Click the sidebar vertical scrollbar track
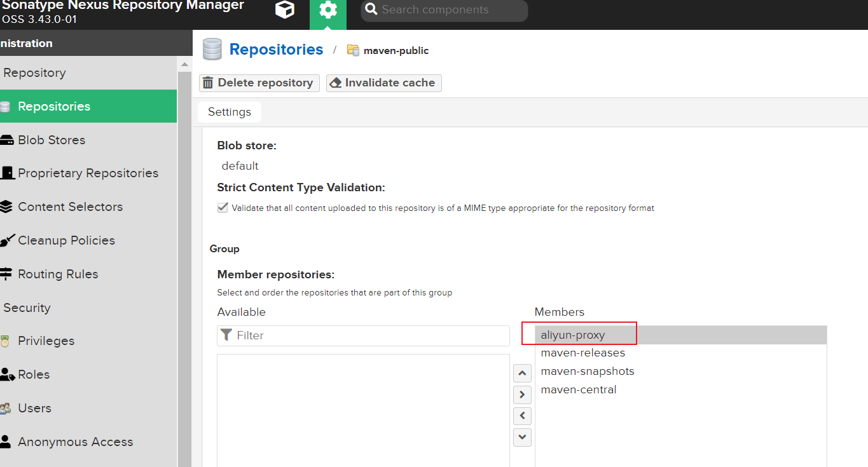The image size is (868, 467). pos(184,269)
